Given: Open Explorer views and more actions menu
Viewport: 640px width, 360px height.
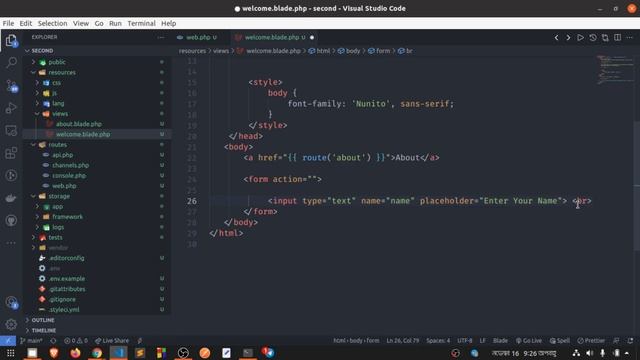Looking at the screenshot, I should coord(161,37).
